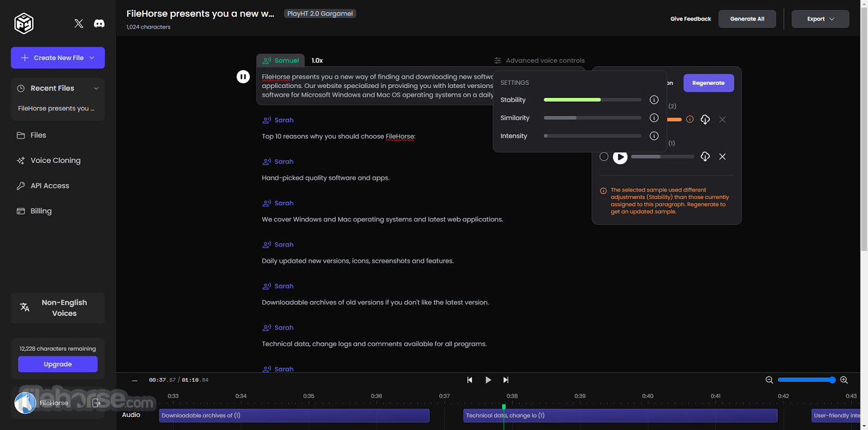This screenshot has height=430, width=868.
Task: Open the Export dropdown
Action: pos(820,19)
